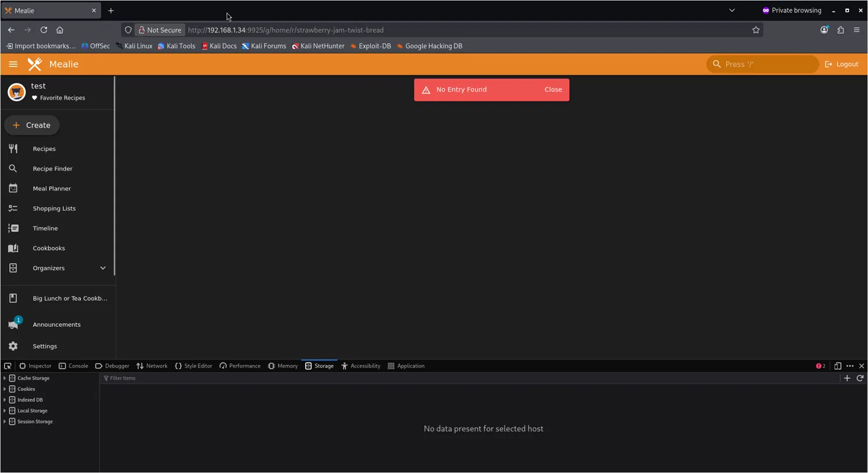This screenshot has height=473, width=868.
Task: Click the devtools error count badge
Action: pos(821,366)
